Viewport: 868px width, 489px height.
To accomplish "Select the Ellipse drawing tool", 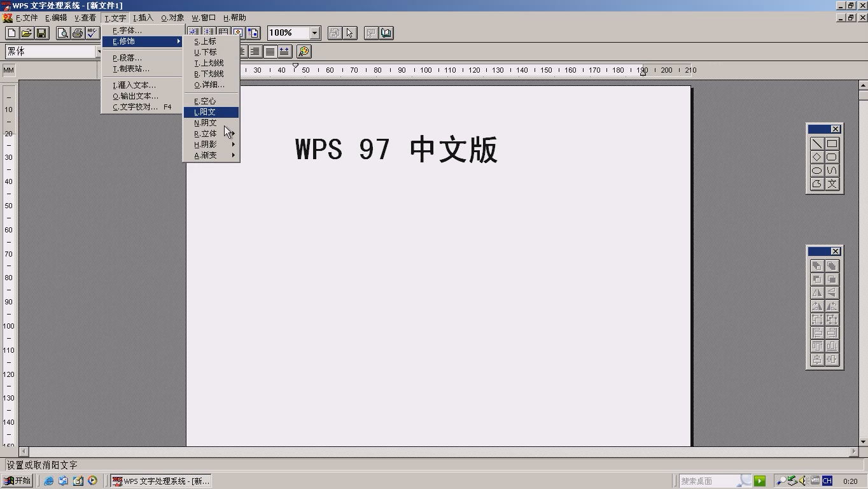I will pos(817,171).
